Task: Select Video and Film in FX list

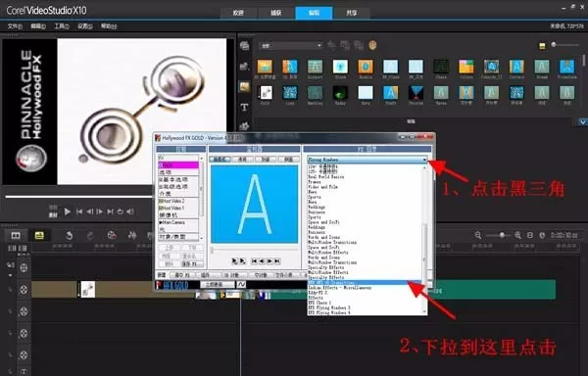Action: coord(322,187)
